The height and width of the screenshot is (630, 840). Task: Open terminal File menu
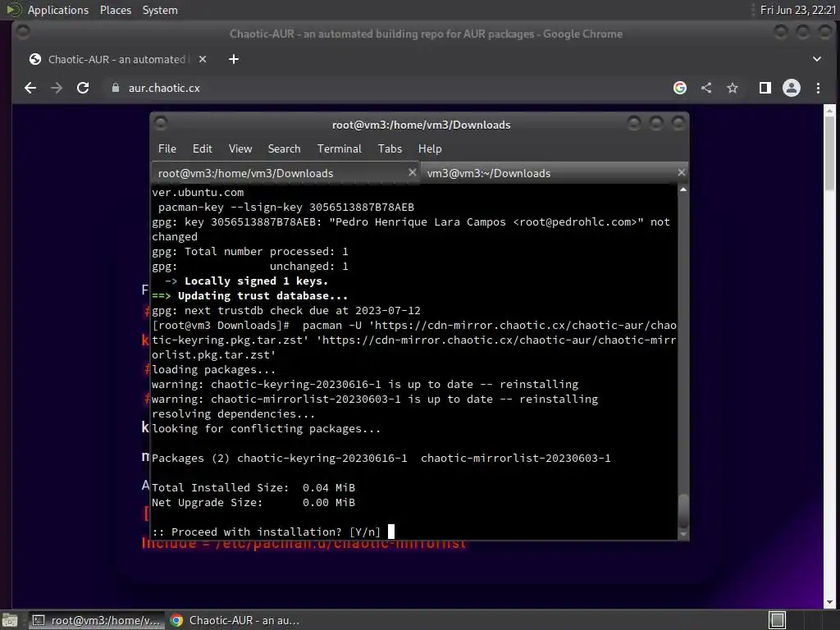(167, 149)
